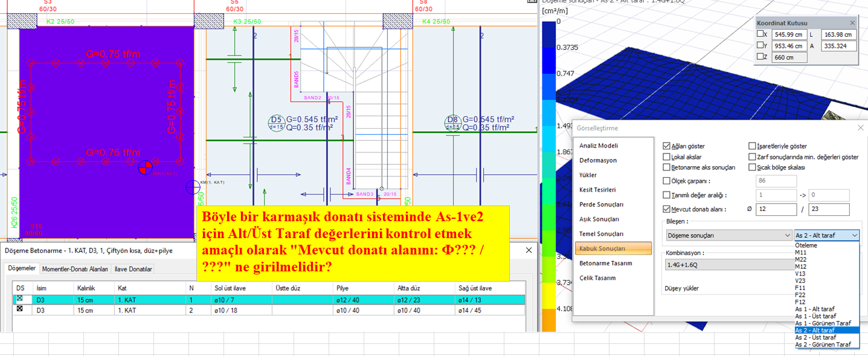
Task: Click the K3 25/50 beam label
Action: (247, 22)
